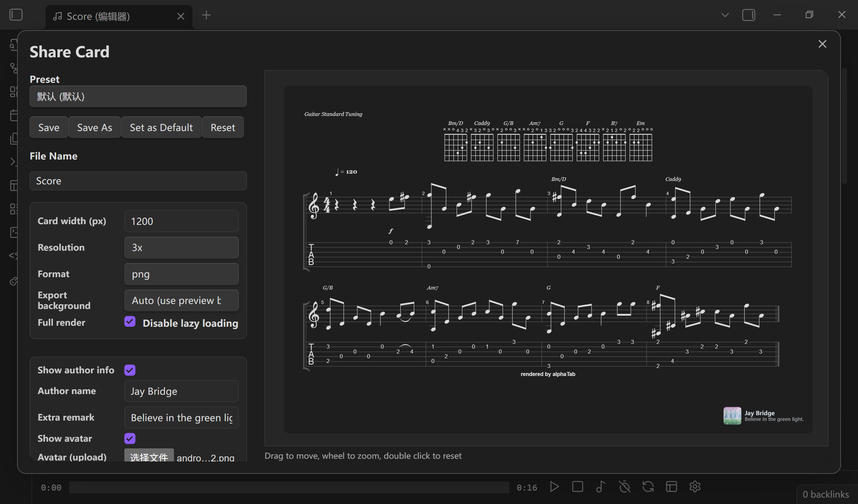Click the Card width input field

click(x=181, y=222)
